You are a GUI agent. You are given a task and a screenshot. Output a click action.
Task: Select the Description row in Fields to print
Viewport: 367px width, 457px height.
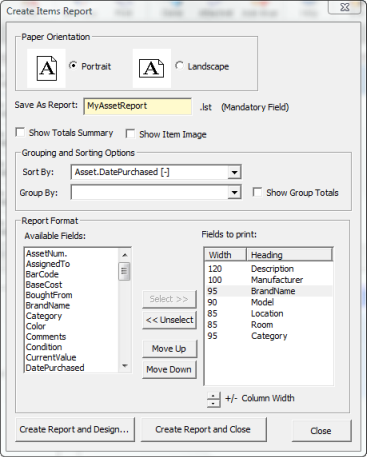click(269, 269)
